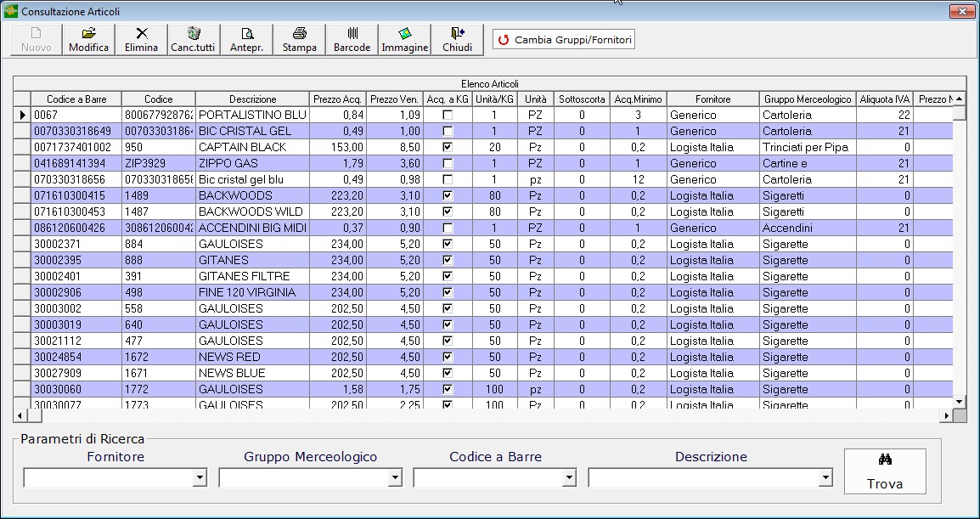The width and height of the screenshot is (980, 519).
Task: Open Antepr. print preview
Action: pos(246,40)
